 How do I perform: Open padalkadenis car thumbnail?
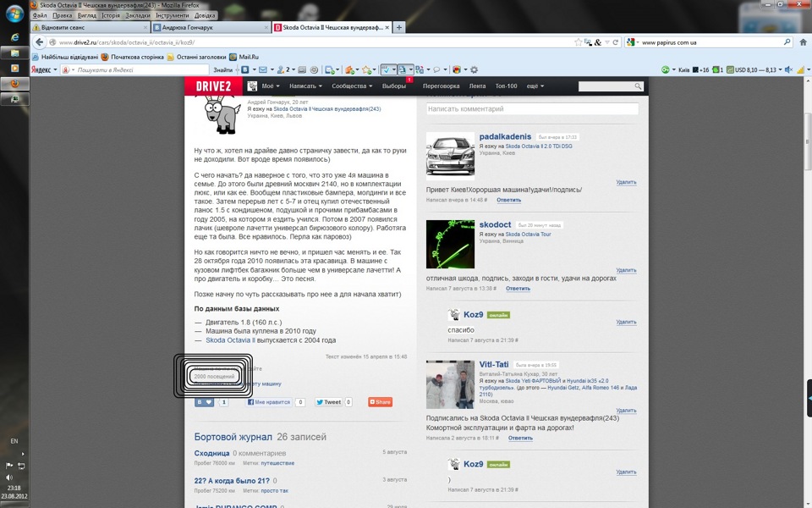(450, 156)
